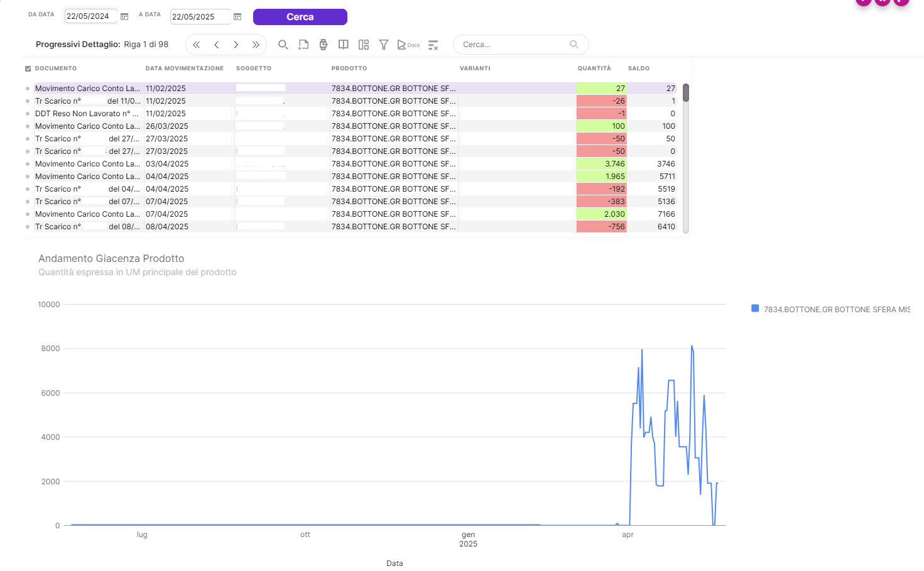Viewport: 924px width, 571px height.
Task: Open the layout panels icon
Action: pos(363,45)
